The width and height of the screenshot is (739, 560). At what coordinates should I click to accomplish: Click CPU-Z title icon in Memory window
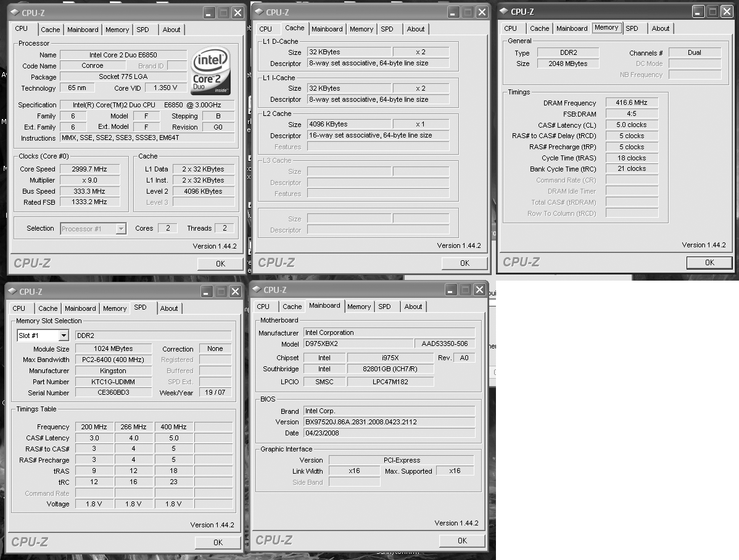(x=505, y=11)
